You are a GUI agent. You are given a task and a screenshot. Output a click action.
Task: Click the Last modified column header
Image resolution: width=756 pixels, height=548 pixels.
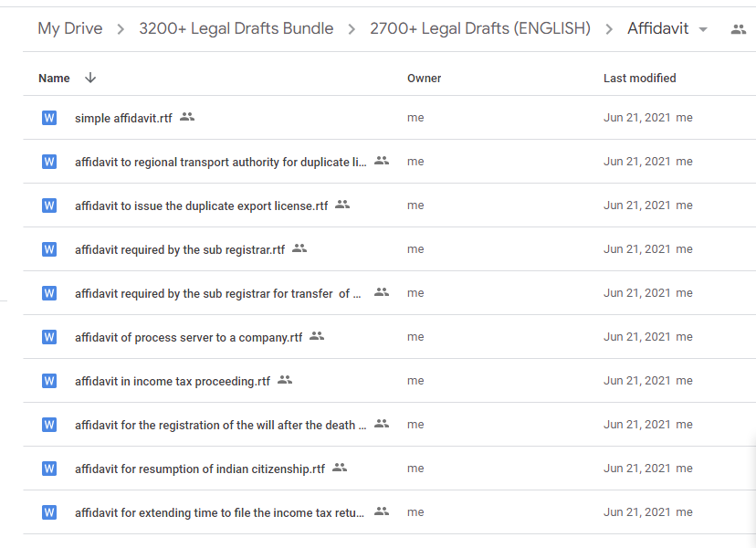click(x=639, y=79)
